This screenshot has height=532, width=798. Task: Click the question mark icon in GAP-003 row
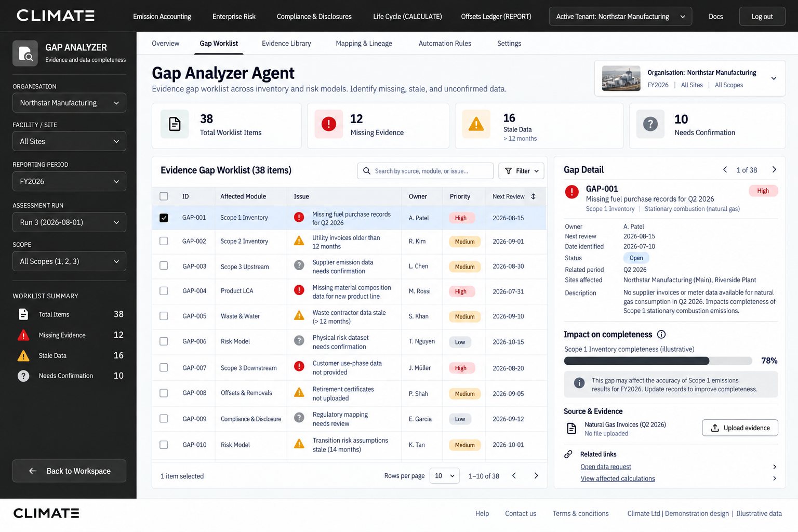pyautogui.click(x=299, y=265)
